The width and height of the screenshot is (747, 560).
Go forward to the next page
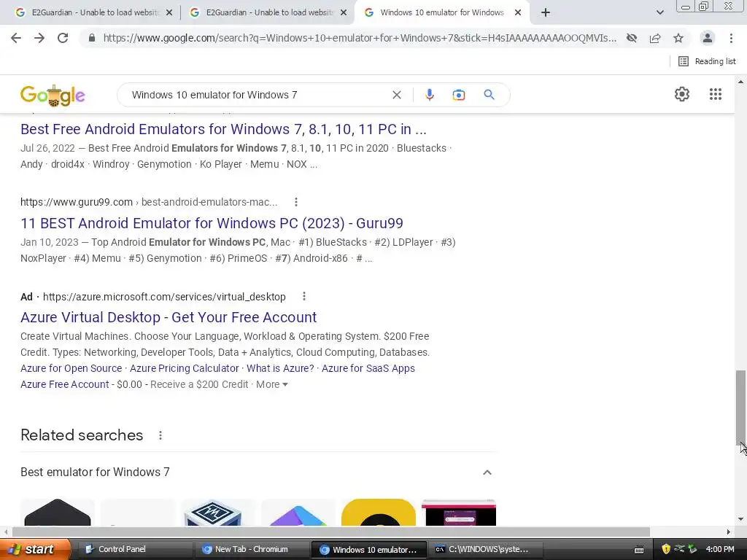point(39,38)
